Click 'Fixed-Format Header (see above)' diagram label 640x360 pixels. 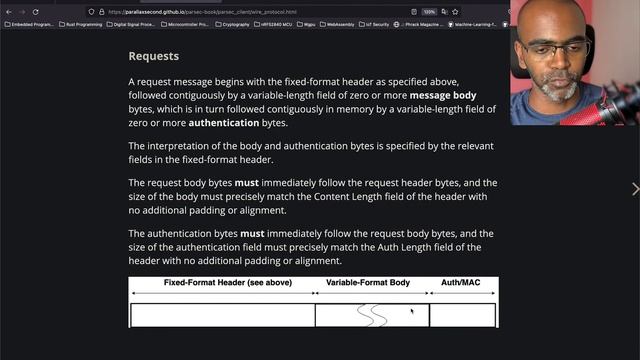(x=228, y=282)
